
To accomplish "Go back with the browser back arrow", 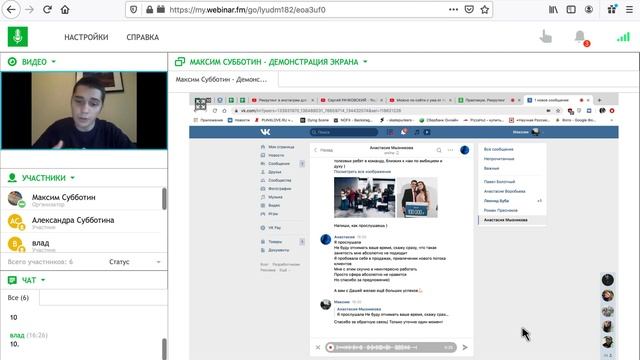I will [x=11, y=9].
